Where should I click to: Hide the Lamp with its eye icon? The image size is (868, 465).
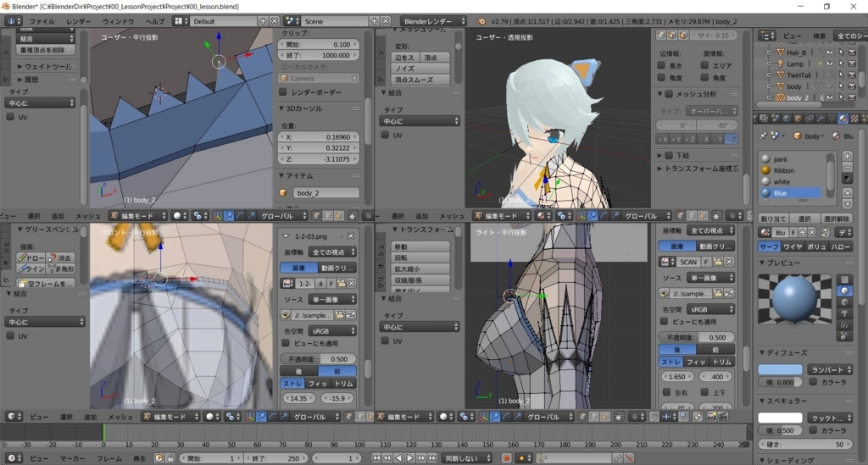click(x=830, y=64)
